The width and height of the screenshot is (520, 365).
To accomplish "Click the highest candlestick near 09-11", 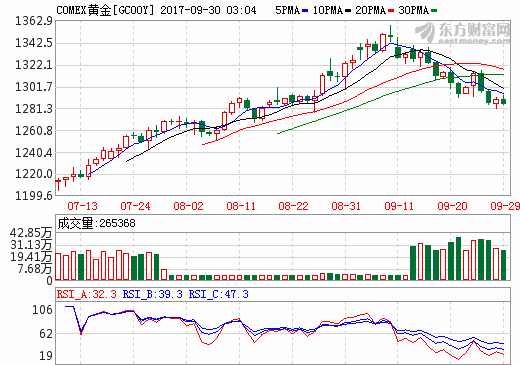I will 390,34.
